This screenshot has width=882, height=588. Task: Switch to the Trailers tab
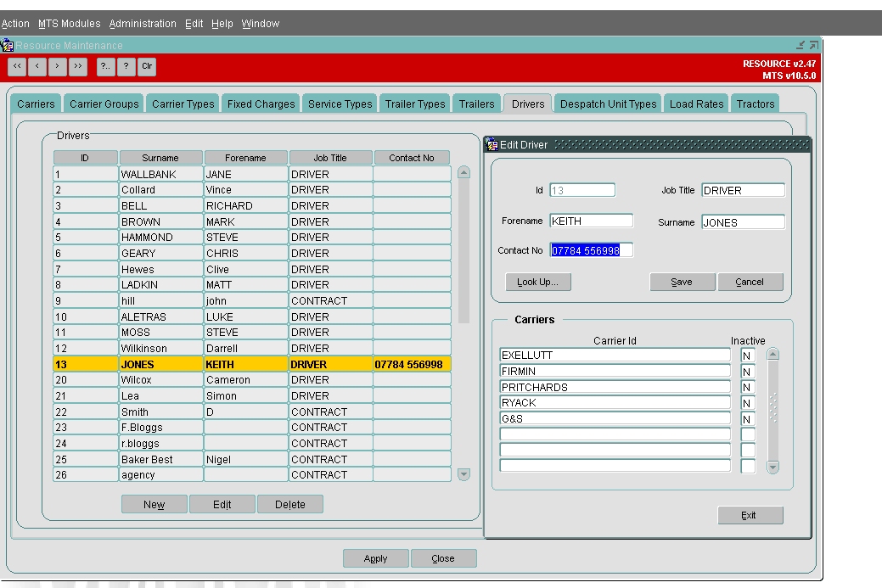click(476, 104)
